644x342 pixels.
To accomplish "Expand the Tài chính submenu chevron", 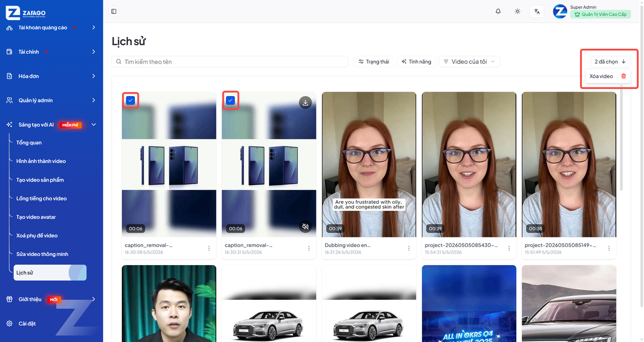I will pos(94,52).
